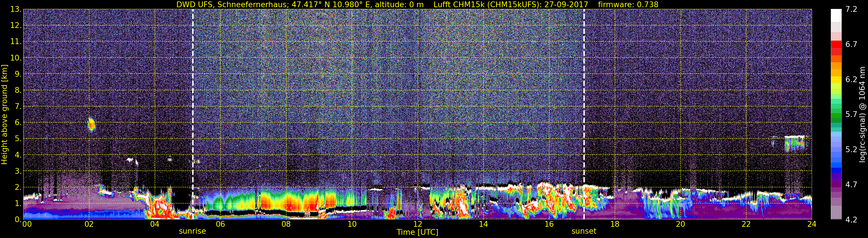Click the 'firmware: 0.738' text in title
The image size is (868, 238).
coord(628,4)
